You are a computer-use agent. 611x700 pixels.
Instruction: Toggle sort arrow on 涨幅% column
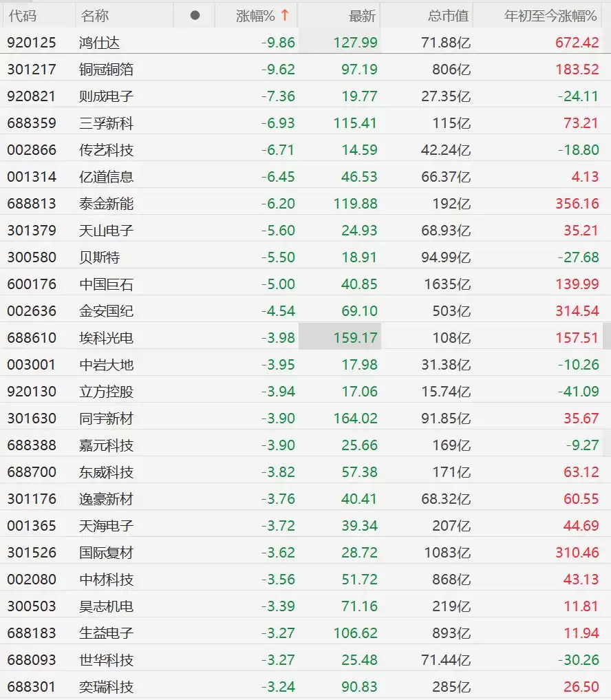pyautogui.click(x=285, y=16)
